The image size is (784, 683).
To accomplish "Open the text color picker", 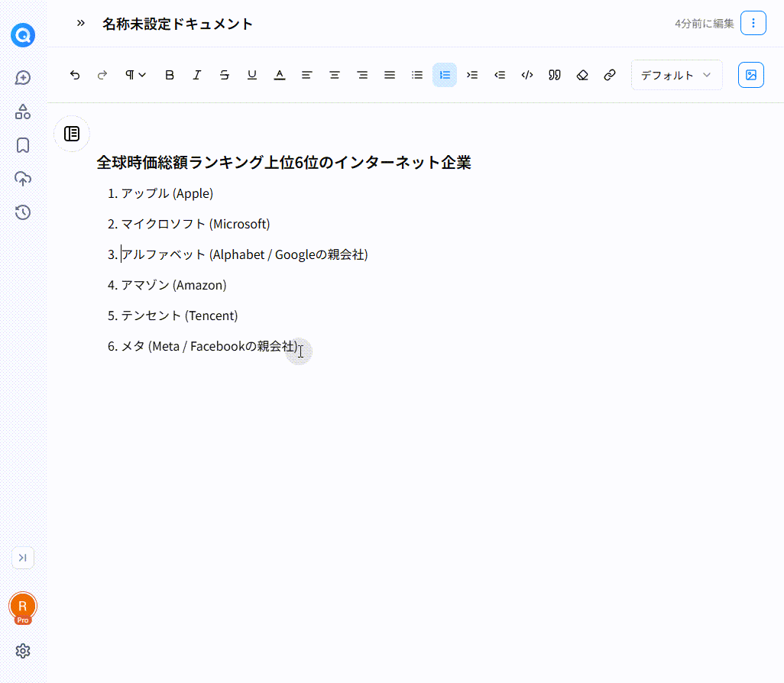I will [x=280, y=75].
